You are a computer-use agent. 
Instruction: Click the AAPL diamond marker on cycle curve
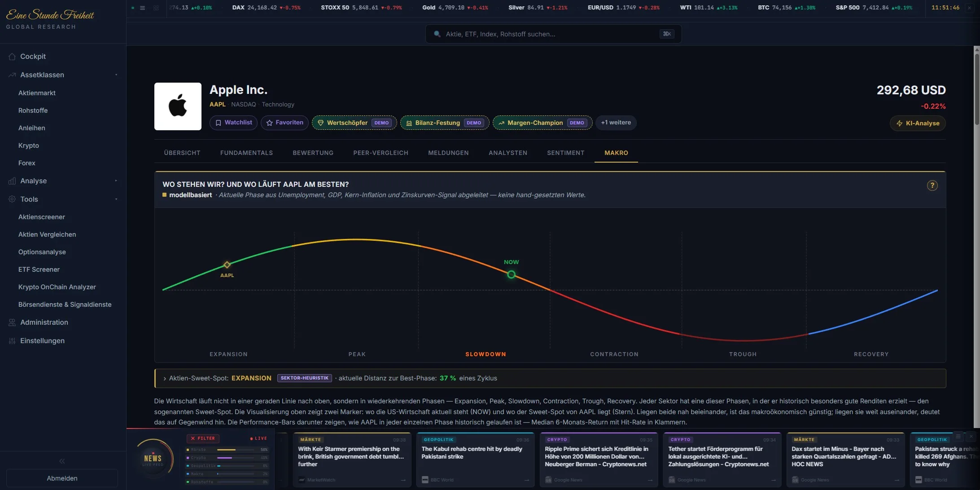click(x=227, y=265)
